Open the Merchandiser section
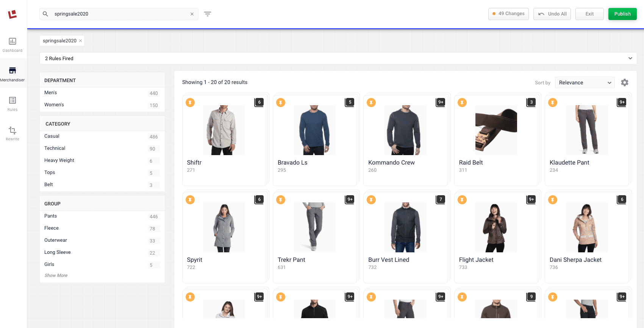 [x=13, y=74]
